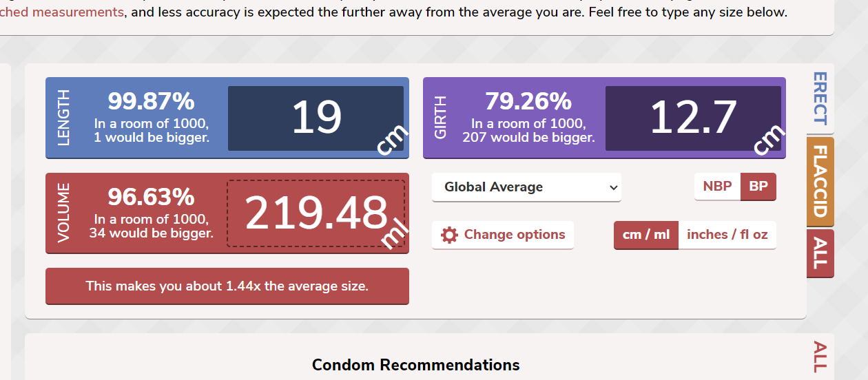This screenshot has width=868, height=380.
Task: Open the ALL tab beside Condom Recommendations
Action: tap(820, 357)
